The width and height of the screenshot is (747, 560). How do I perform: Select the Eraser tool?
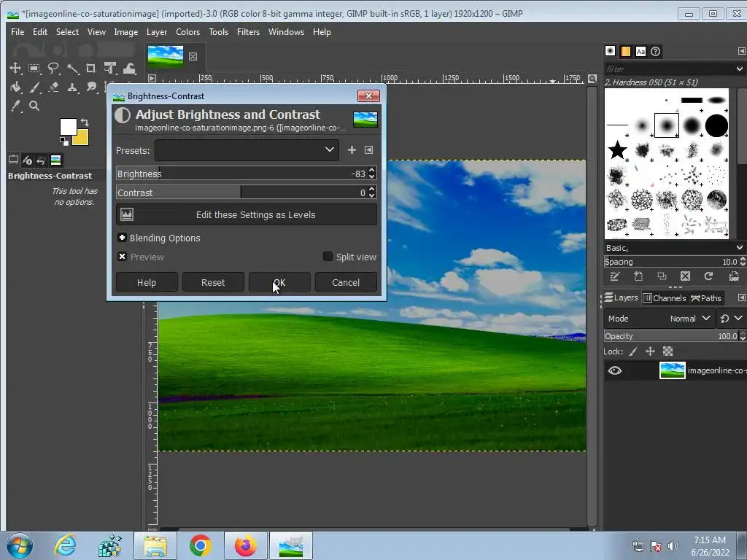click(x=53, y=87)
